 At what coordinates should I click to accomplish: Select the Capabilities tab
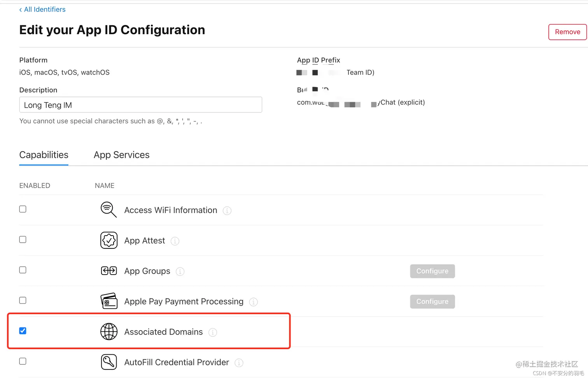point(44,155)
